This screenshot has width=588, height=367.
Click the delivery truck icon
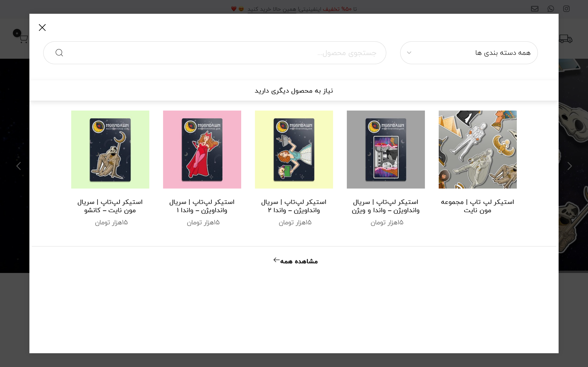pyautogui.click(x=566, y=39)
